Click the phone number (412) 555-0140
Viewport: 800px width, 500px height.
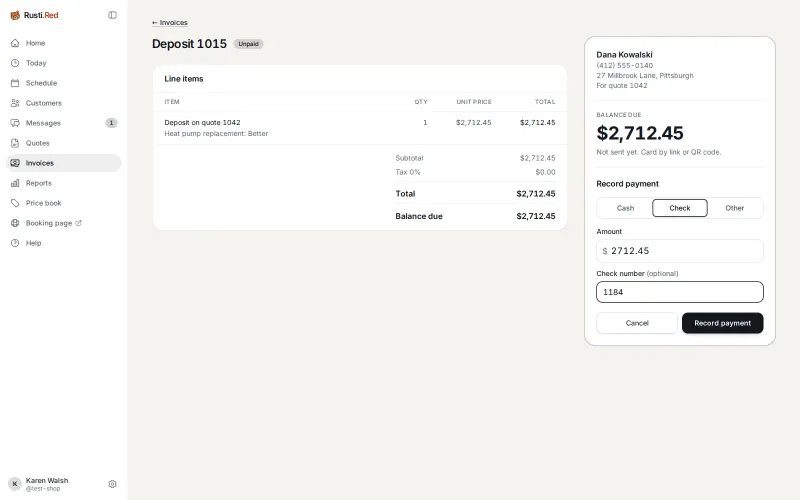pos(624,65)
